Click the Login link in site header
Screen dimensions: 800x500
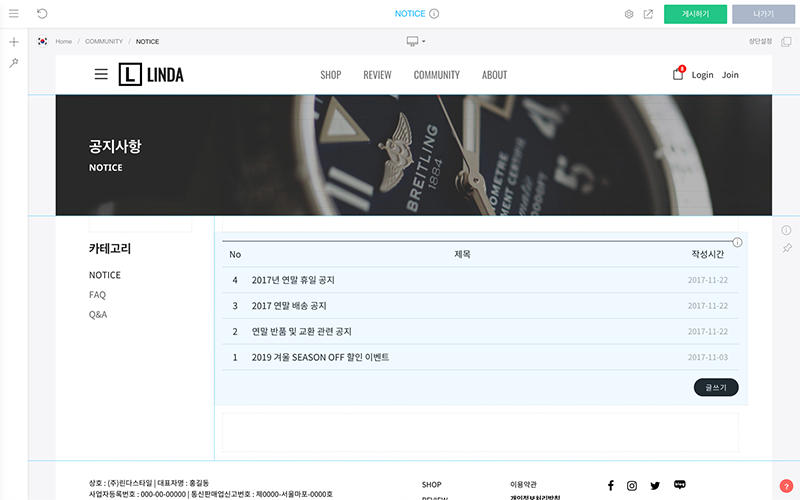[x=702, y=75]
